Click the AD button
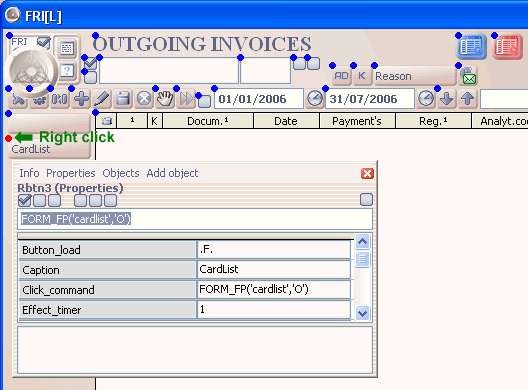528x390 pixels. [x=341, y=76]
